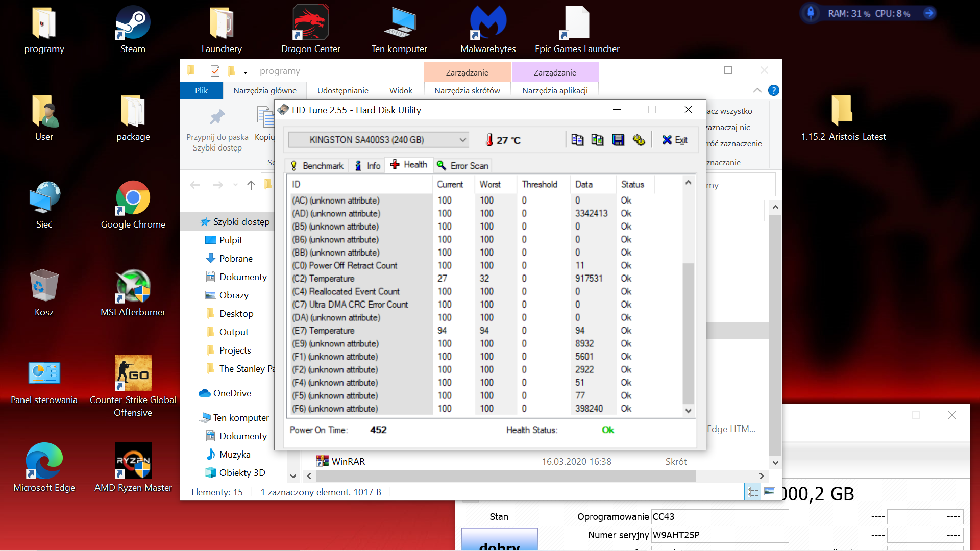Select the Narzędzia aplikacji ribbon tab
Screen dimensions: 980x551
click(x=555, y=90)
